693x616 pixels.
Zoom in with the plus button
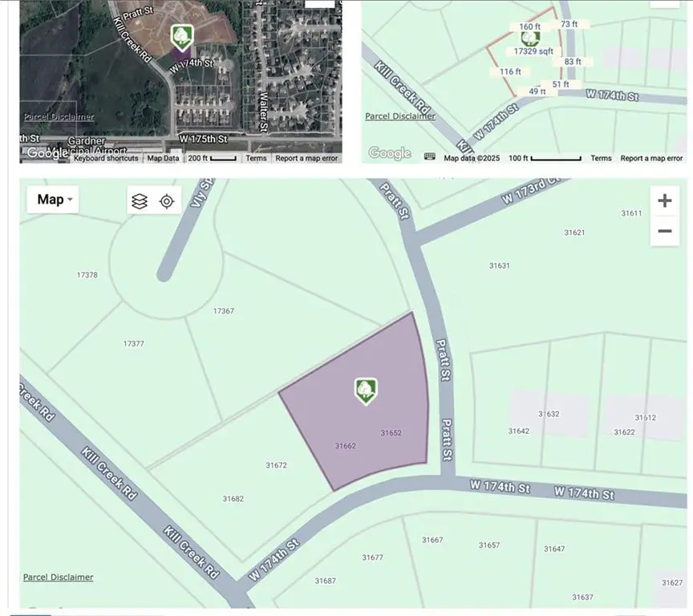coord(664,201)
